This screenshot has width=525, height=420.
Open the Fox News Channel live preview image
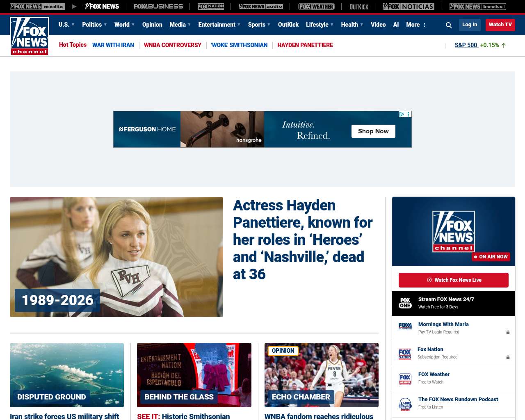click(454, 231)
